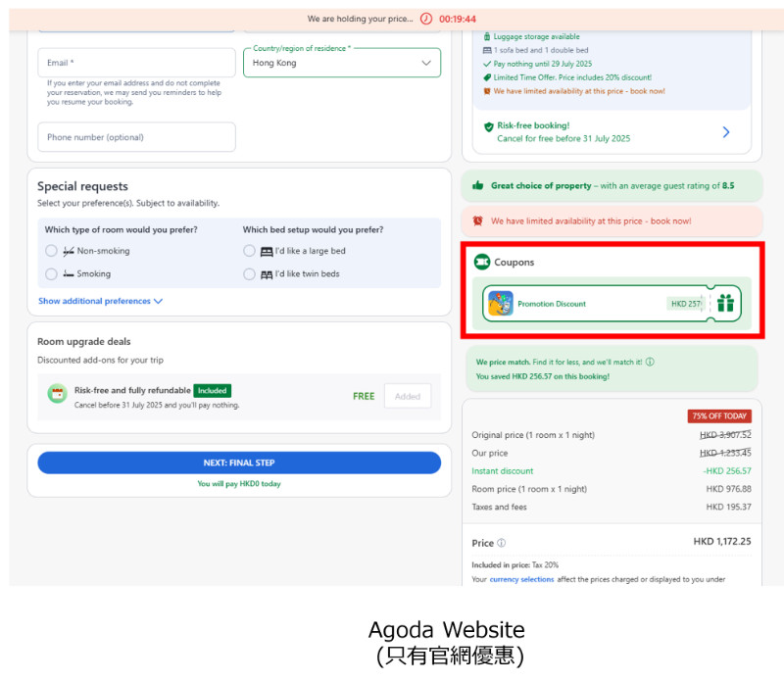Image resolution: width=784 pixels, height=682 pixels.
Task: Select Smoking room preference
Action: tap(51, 273)
